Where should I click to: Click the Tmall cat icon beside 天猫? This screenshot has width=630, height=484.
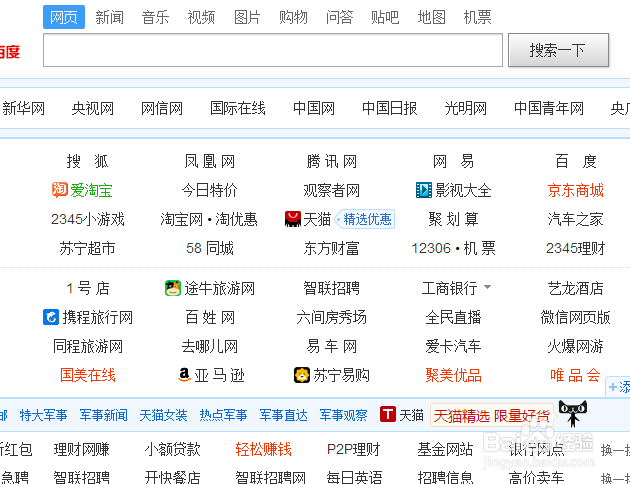(293, 219)
